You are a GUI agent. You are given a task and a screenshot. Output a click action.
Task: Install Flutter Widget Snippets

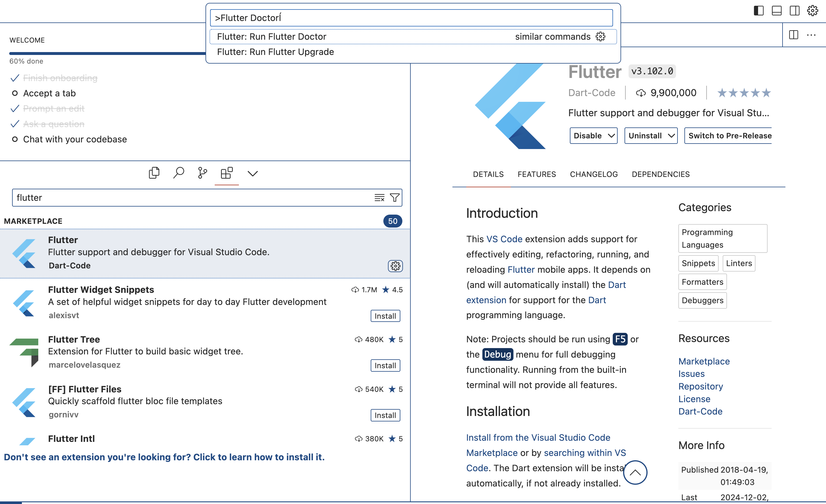[x=385, y=316]
